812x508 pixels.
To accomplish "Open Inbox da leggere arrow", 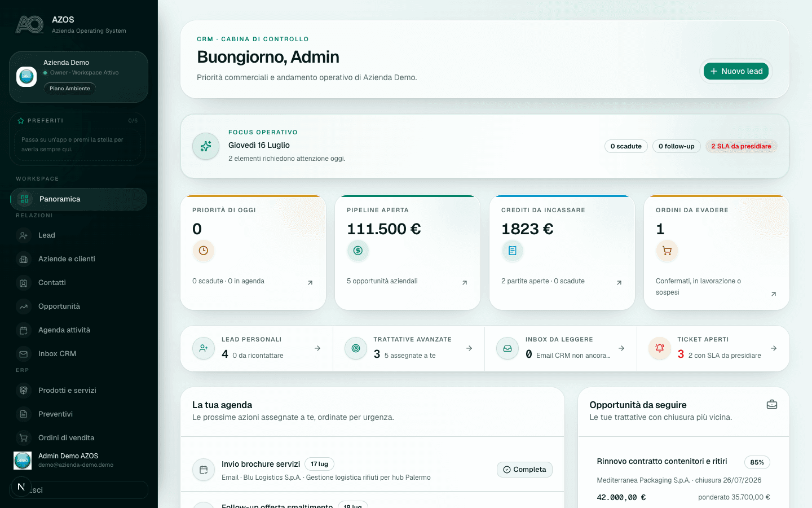I will [x=621, y=348].
